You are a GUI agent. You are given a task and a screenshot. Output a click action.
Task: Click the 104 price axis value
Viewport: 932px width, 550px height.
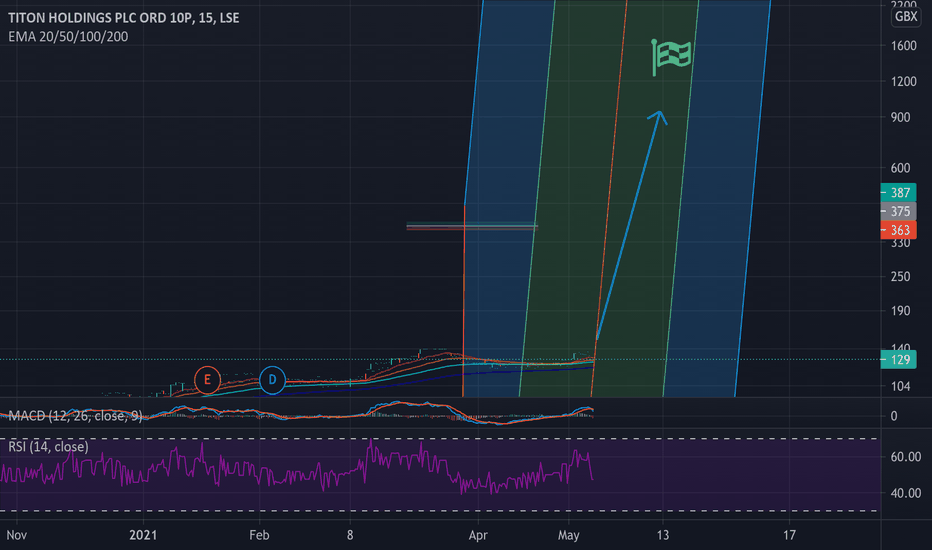click(900, 386)
